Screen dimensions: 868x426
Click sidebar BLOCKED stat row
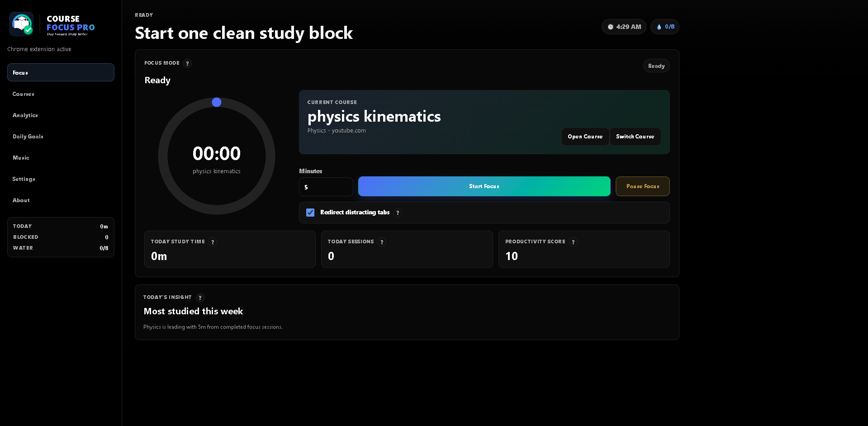(x=61, y=237)
